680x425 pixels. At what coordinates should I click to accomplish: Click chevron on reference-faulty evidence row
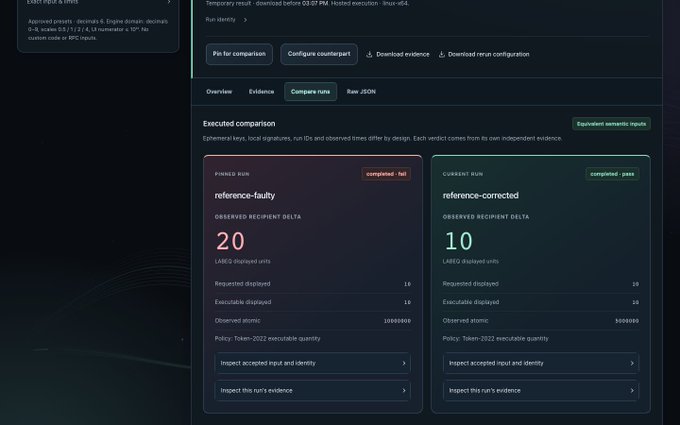pyautogui.click(x=404, y=390)
